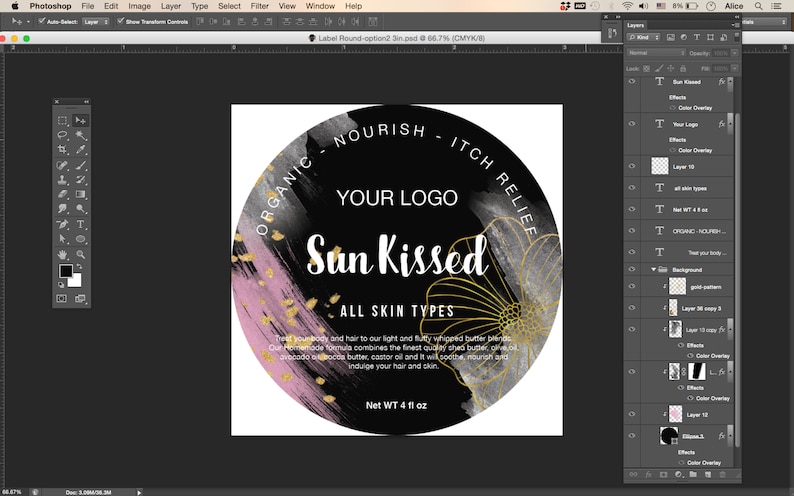794x496 pixels.
Task: Open the Normal blend mode dropdown
Action: (656, 53)
